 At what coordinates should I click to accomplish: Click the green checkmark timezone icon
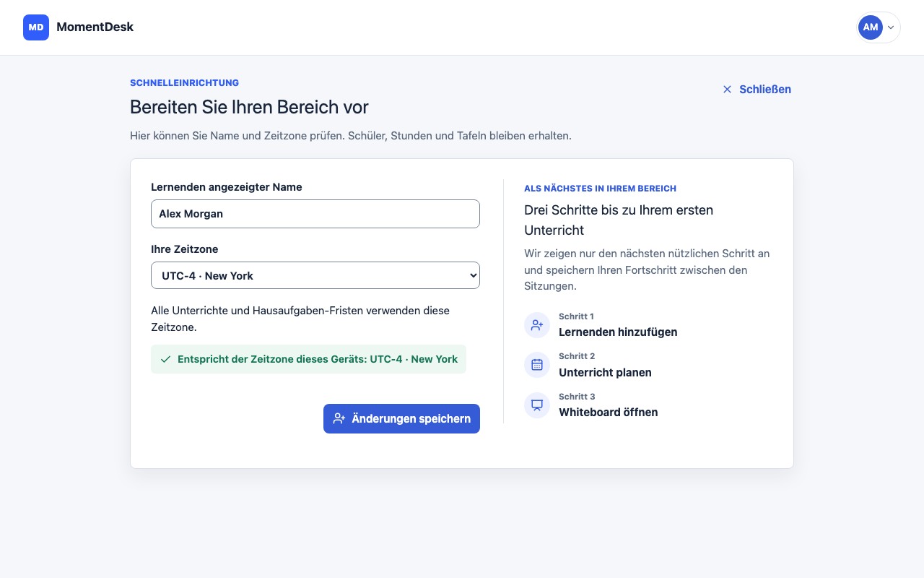click(x=165, y=359)
